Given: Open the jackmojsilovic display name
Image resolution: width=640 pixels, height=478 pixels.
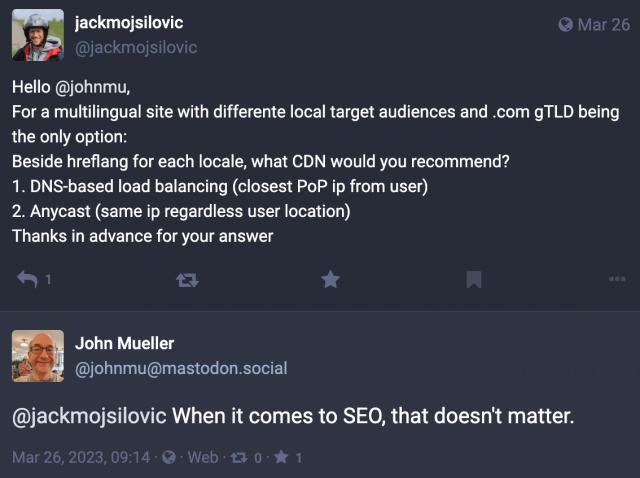Looking at the screenshot, I should pyautogui.click(x=129, y=22).
